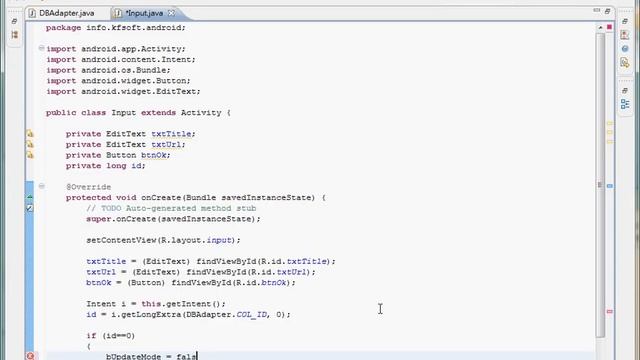The height and width of the screenshot is (360, 640).
Task: Collapse the onCreate method fold
Action: [41, 187]
